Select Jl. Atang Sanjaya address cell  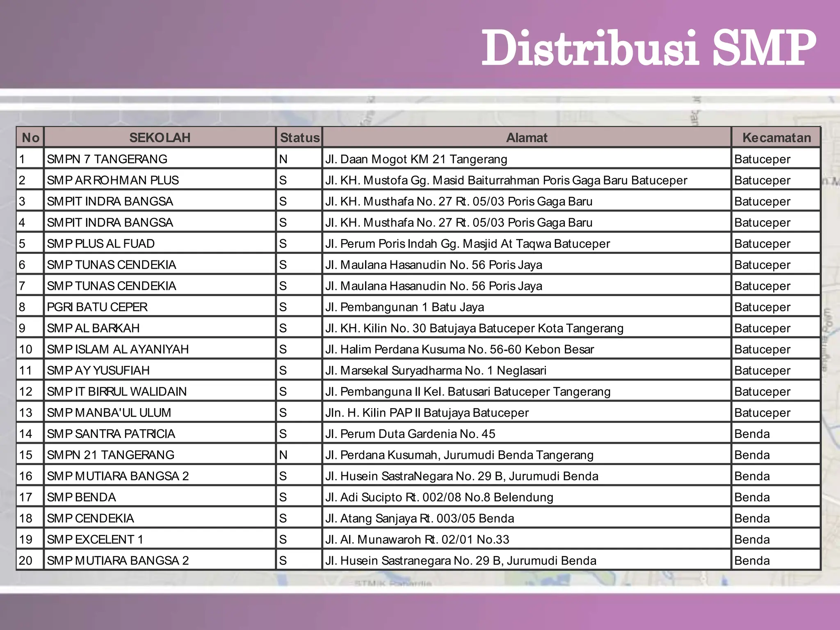pos(527,518)
